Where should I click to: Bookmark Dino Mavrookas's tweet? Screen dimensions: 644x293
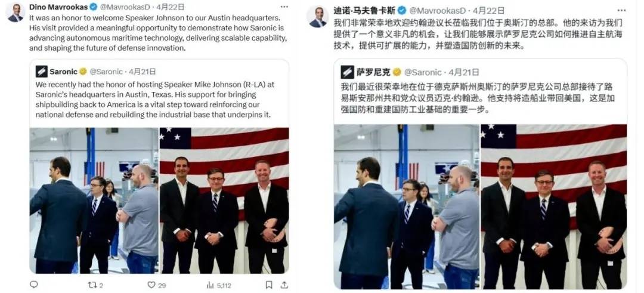click(x=269, y=285)
